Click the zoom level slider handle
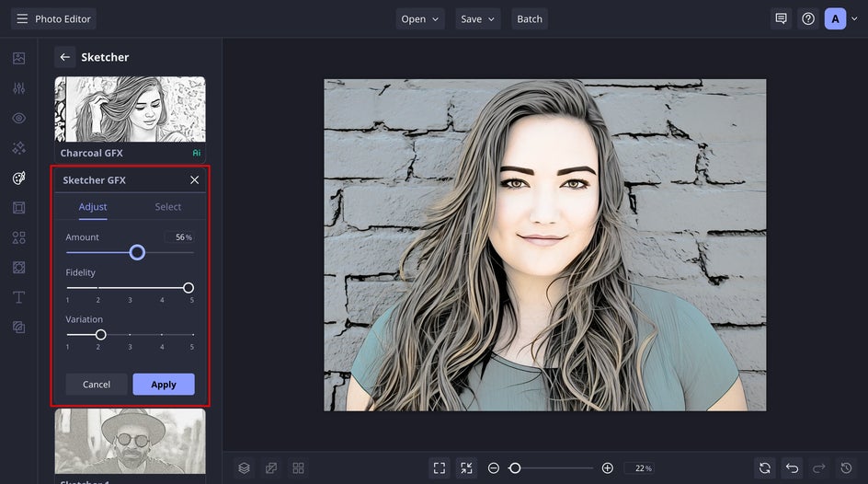 [515, 468]
